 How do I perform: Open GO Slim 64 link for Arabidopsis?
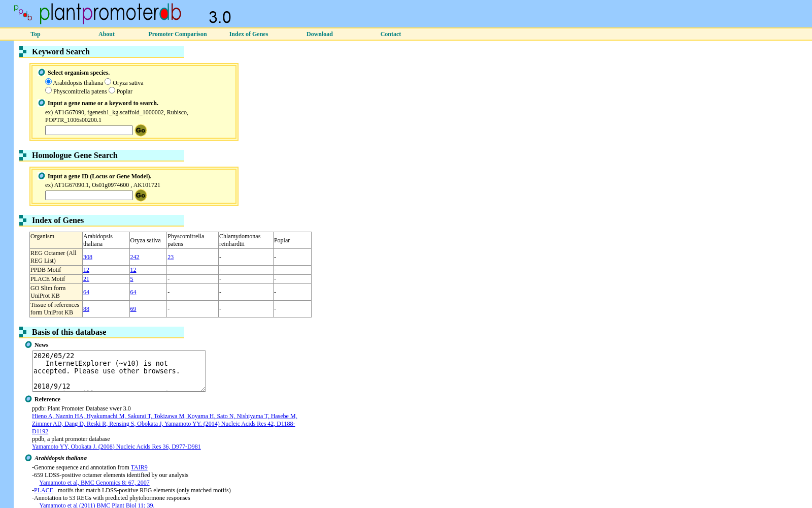(86, 292)
